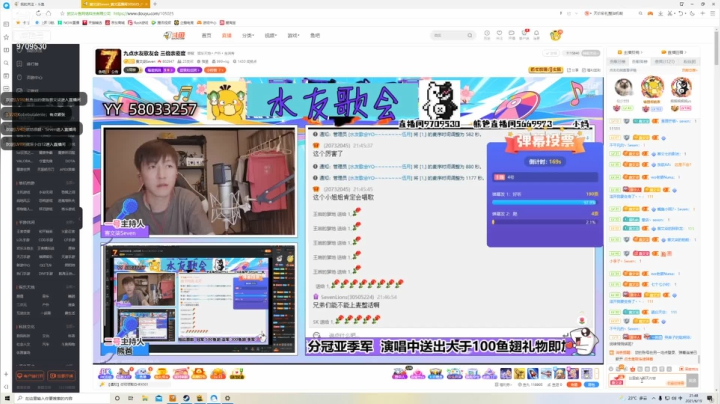
Task: Open the Windows Start button
Action: (7, 398)
